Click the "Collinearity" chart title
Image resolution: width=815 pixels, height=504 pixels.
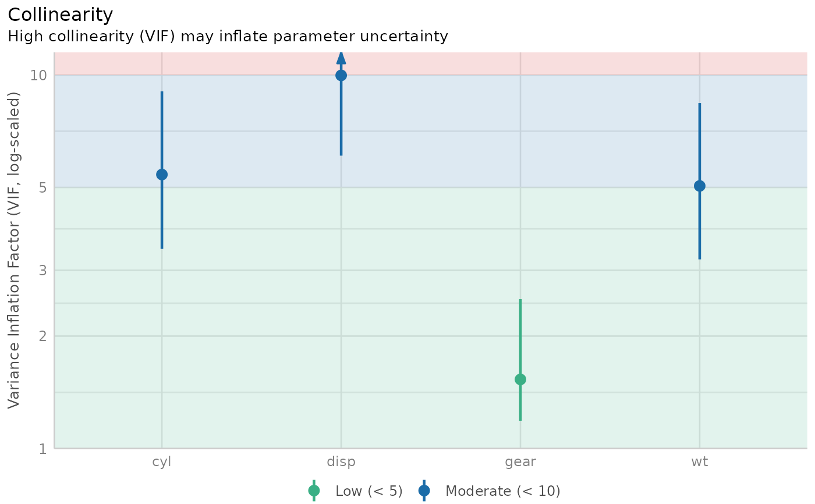pyautogui.click(x=61, y=15)
